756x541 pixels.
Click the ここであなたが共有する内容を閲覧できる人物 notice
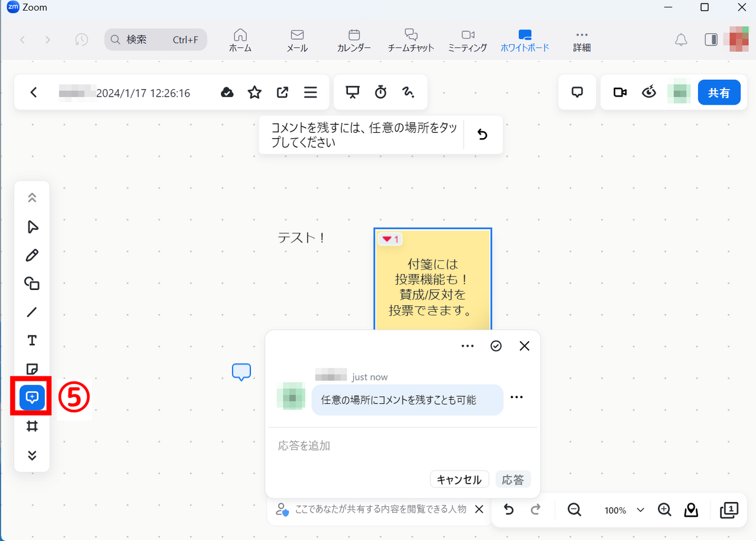tap(381, 509)
